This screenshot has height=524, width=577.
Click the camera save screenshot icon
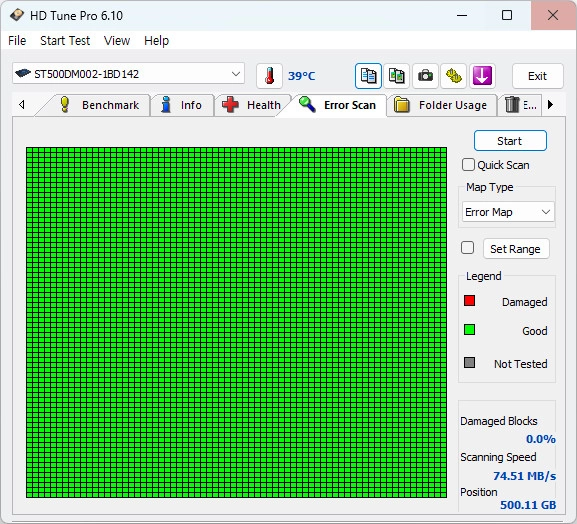[x=425, y=76]
